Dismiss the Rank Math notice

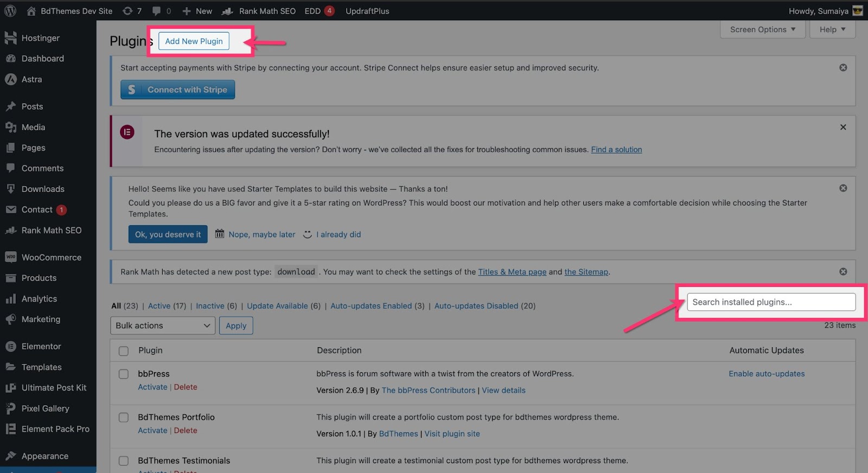pos(843,272)
